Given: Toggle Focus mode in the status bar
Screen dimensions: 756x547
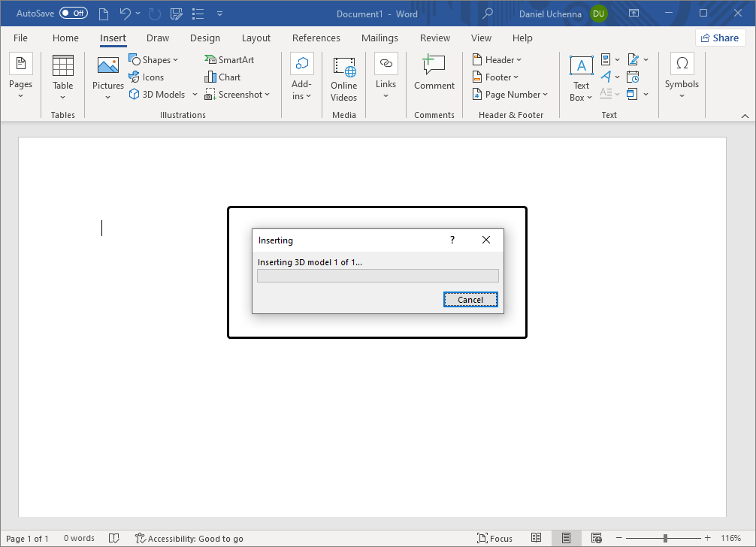Looking at the screenshot, I should click(495, 538).
